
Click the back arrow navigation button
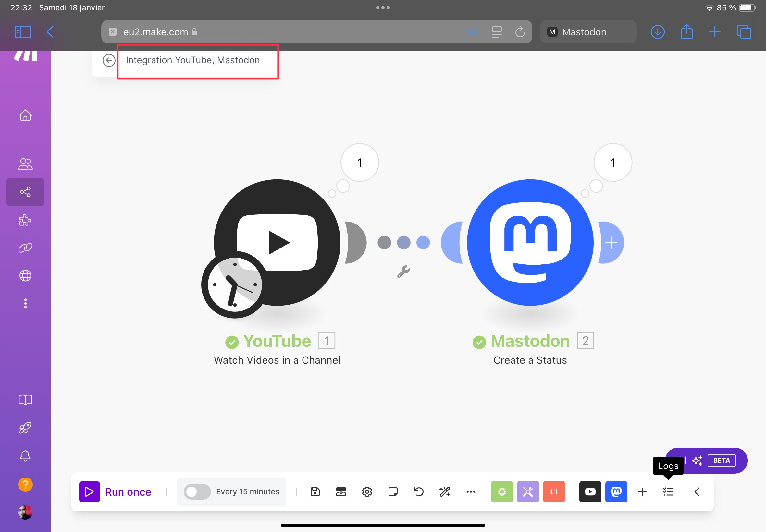point(109,60)
